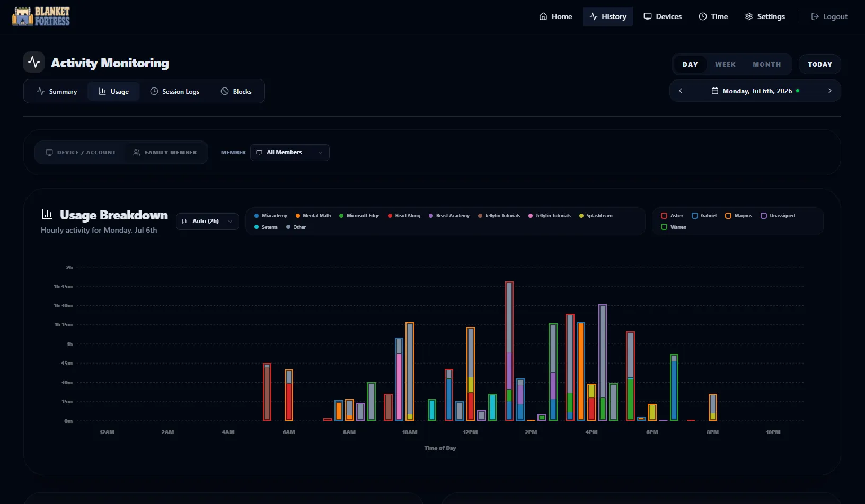Go to next day with right chevron

[x=829, y=91]
